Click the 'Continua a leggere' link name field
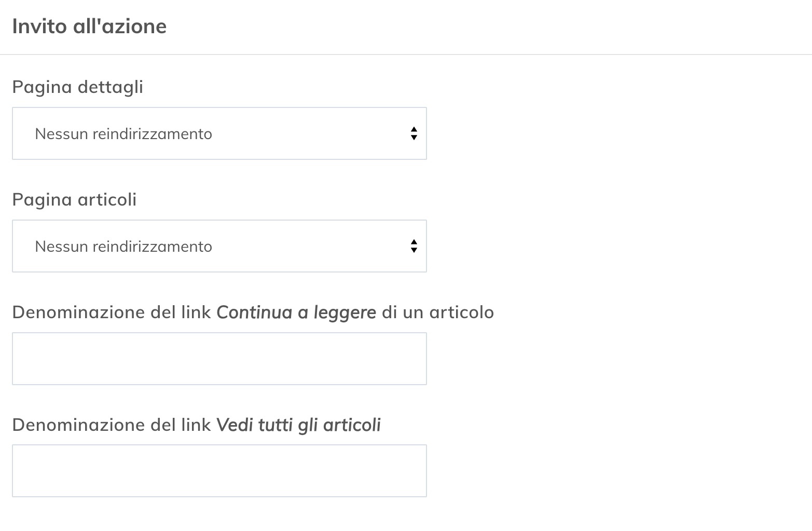 click(x=219, y=359)
